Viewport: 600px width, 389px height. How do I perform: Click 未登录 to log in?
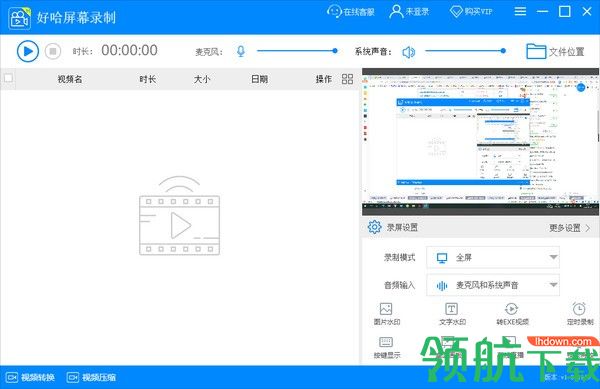pos(409,11)
